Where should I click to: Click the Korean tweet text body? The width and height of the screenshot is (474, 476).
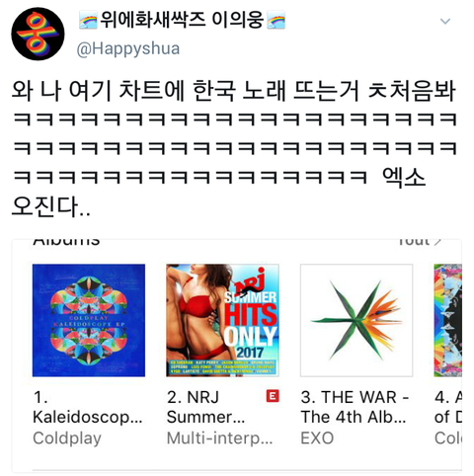click(234, 148)
